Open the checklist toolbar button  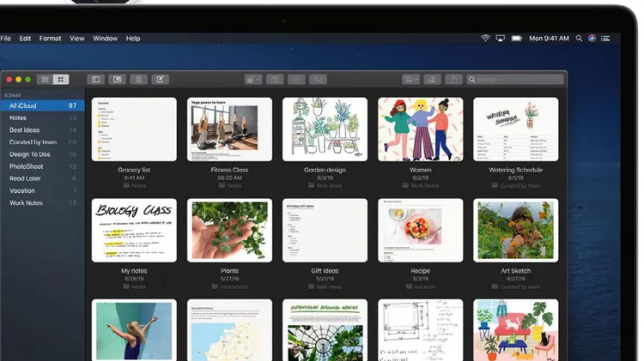tap(296, 80)
